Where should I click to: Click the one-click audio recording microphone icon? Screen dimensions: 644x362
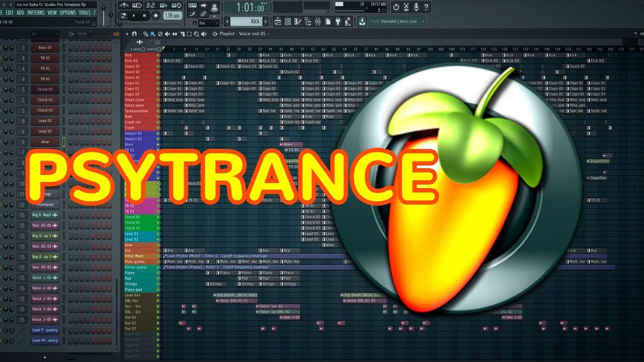(416, 7)
